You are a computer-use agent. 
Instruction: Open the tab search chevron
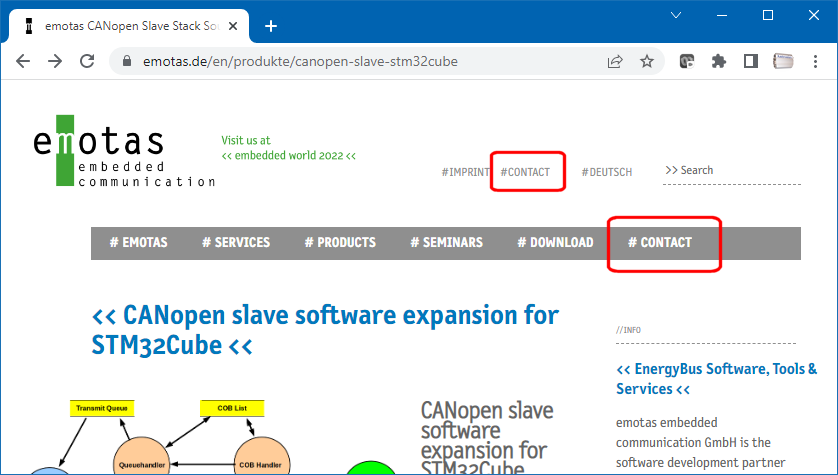point(676,15)
